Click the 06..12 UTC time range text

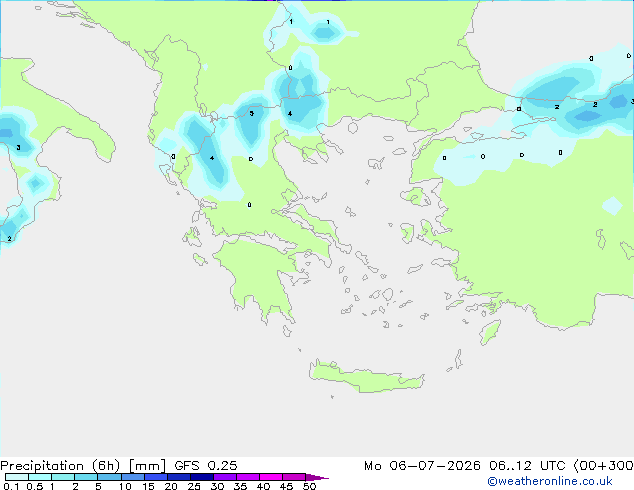pos(527,466)
